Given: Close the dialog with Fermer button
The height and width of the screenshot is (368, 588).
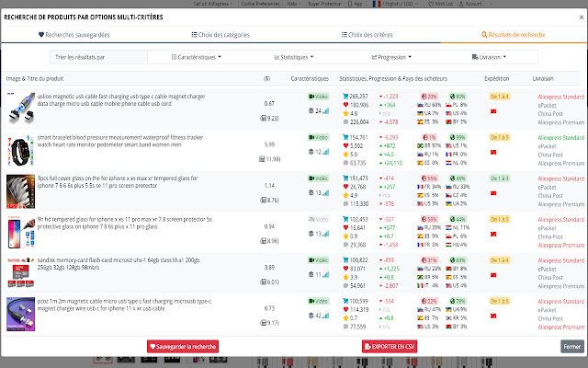Looking at the screenshot, I should coord(571,346).
